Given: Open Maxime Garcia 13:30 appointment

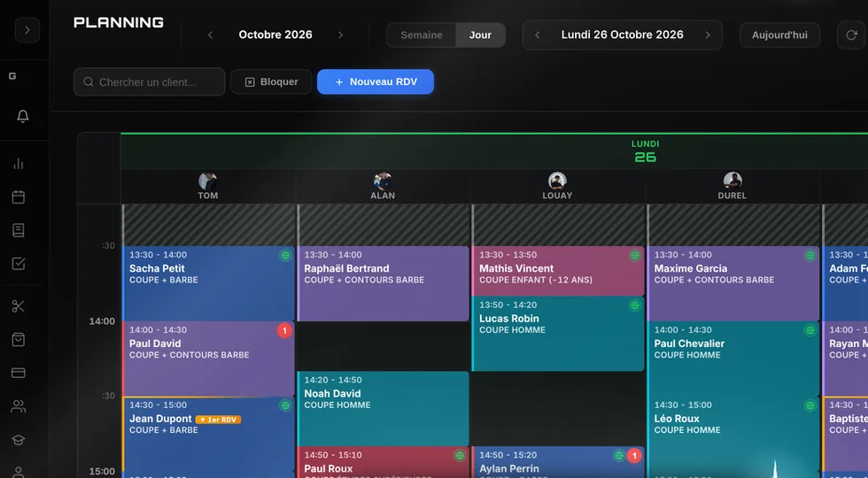Looking at the screenshot, I should (x=733, y=283).
